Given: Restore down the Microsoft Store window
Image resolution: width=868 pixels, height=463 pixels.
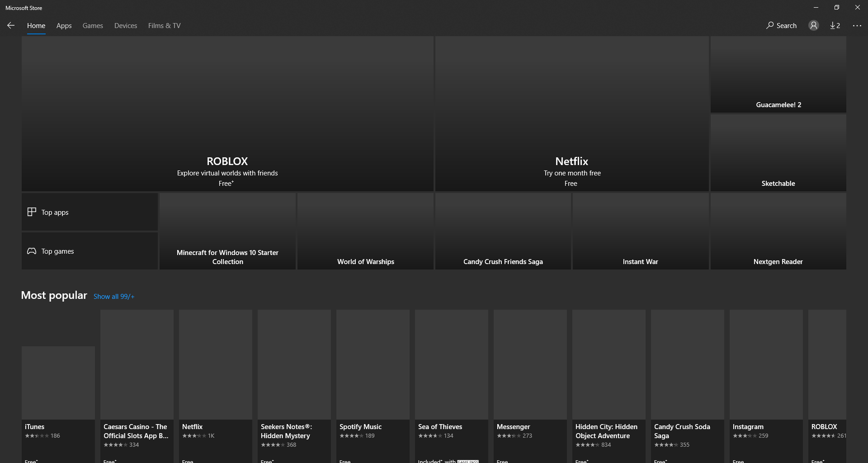Looking at the screenshot, I should [x=837, y=8].
